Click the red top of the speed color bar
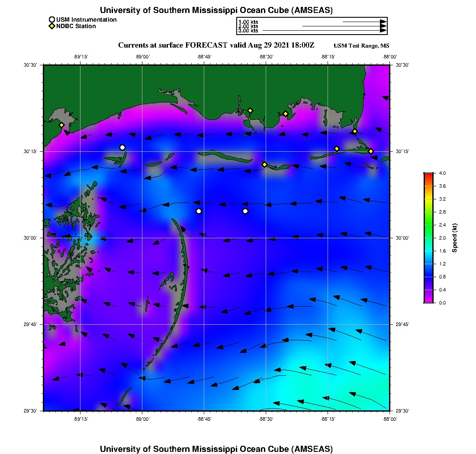Screen dimensions: 476x454 pos(428,175)
